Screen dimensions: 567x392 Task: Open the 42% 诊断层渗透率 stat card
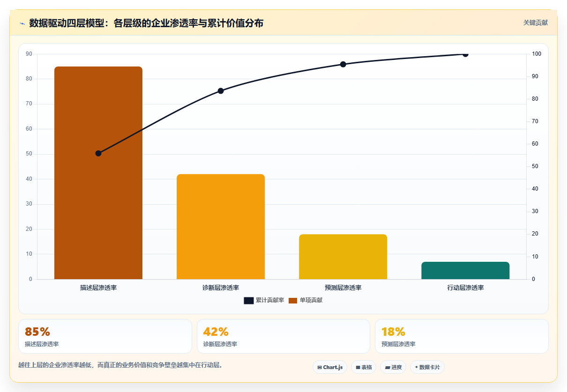283,336
